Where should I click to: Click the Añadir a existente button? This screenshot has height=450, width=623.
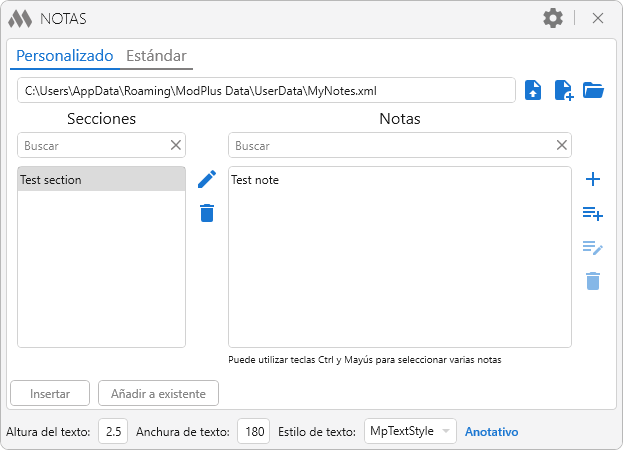click(x=158, y=393)
